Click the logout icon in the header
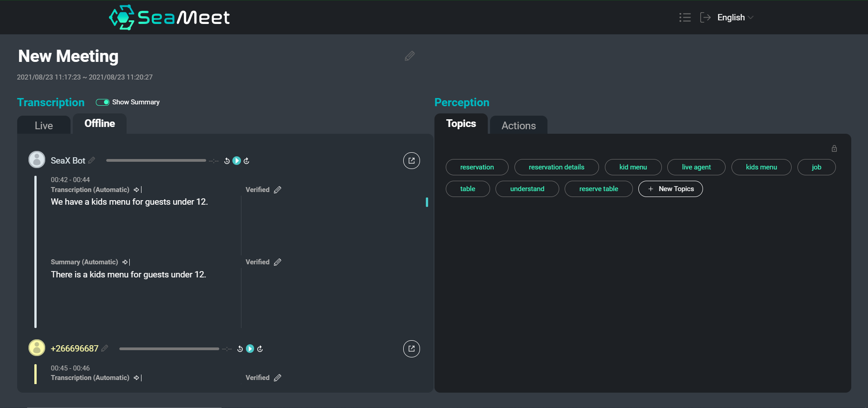Image resolution: width=868 pixels, height=408 pixels. coord(705,17)
